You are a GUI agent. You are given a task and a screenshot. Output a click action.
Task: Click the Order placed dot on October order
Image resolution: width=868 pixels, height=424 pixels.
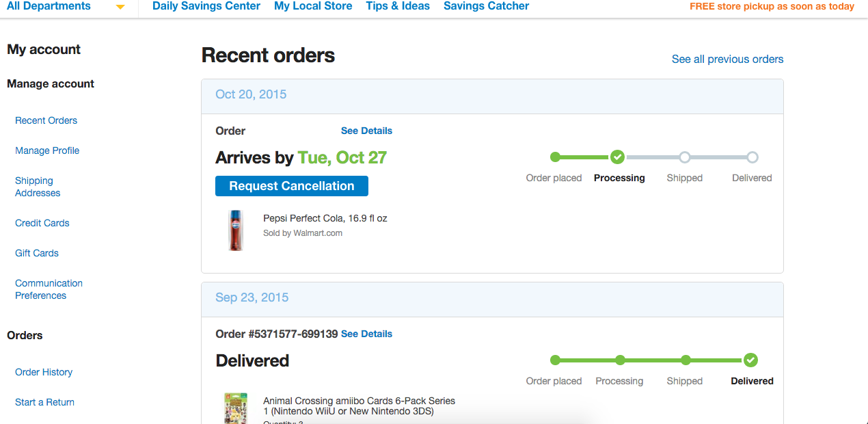[555, 157]
